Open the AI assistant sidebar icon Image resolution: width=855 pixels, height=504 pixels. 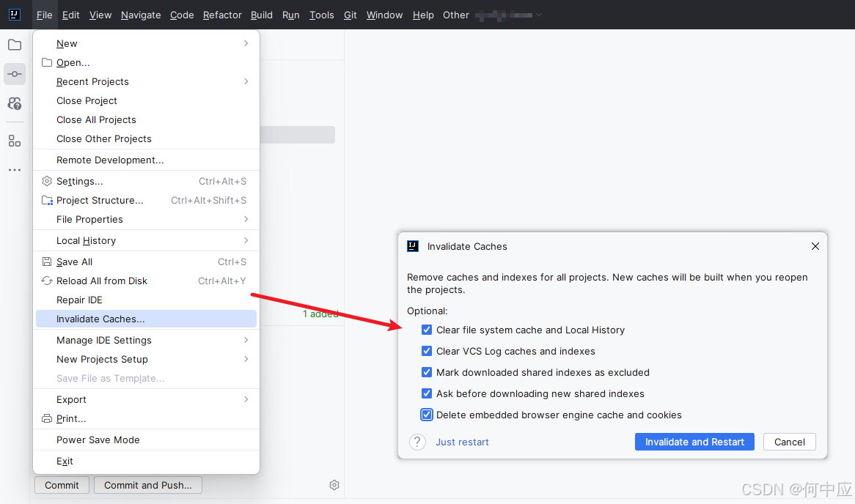tap(15, 103)
